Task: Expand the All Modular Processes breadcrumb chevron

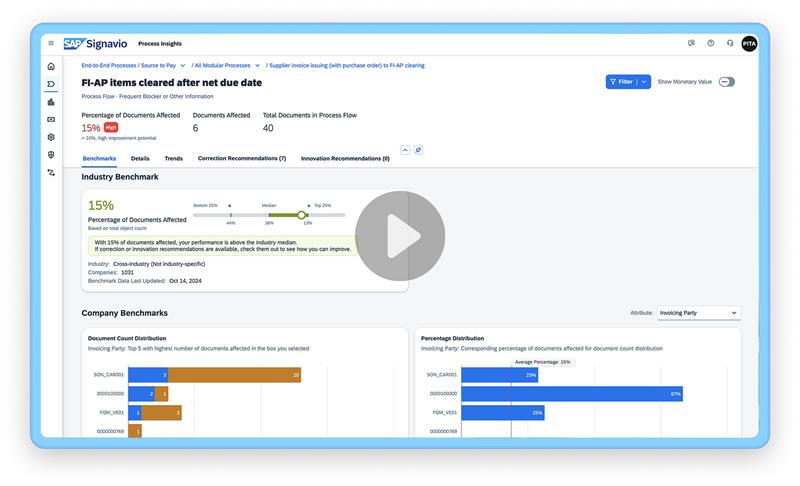Action: [x=257, y=65]
